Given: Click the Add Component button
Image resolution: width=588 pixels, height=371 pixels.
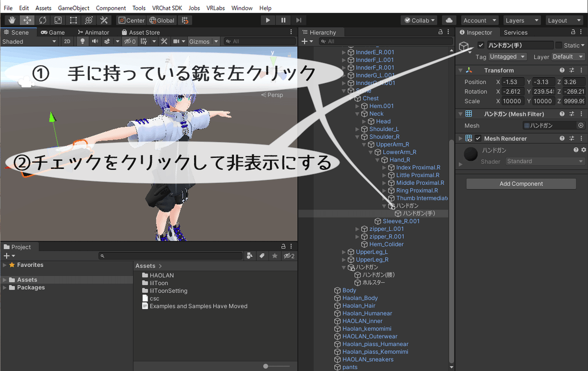Looking at the screenshot, I should click(x=521, y=184).
